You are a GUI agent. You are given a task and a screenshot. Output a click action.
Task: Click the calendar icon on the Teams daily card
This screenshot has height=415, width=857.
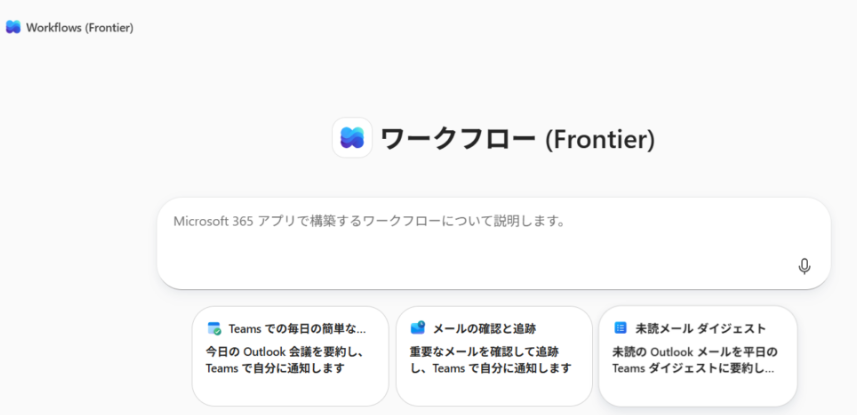[214, 328]
